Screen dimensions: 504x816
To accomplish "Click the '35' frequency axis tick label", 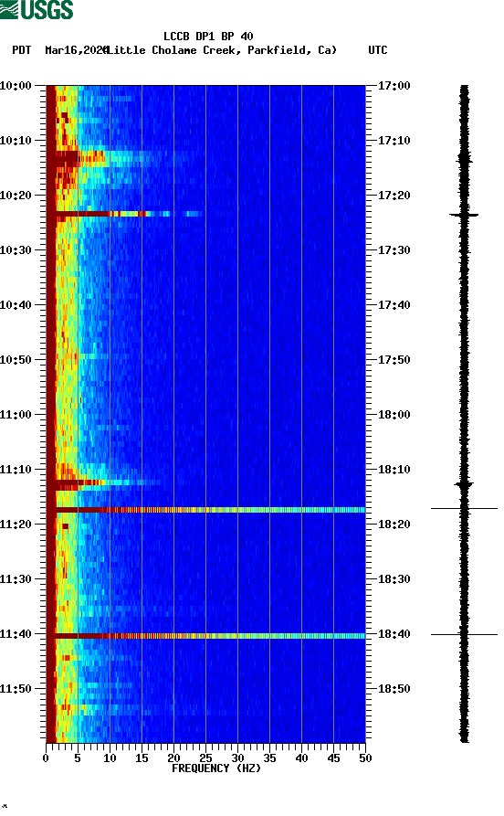I will click(269, 758).
